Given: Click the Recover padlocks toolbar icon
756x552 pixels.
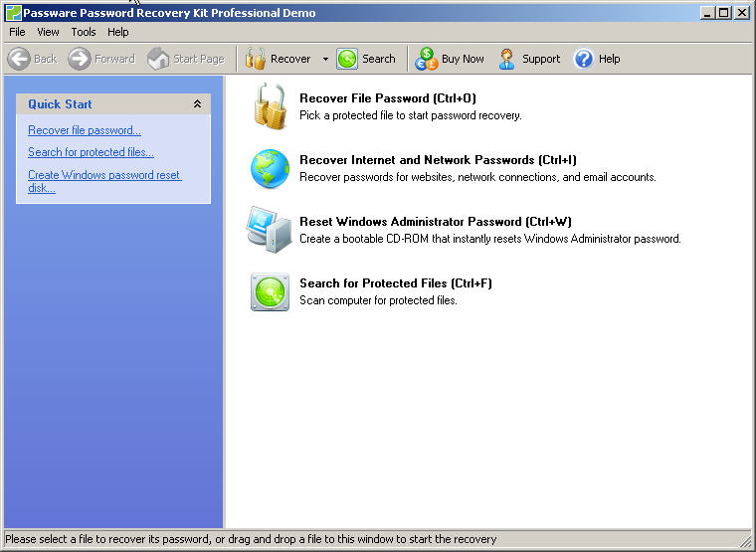Looking at the screenshot, I should (x=255, y=59).
